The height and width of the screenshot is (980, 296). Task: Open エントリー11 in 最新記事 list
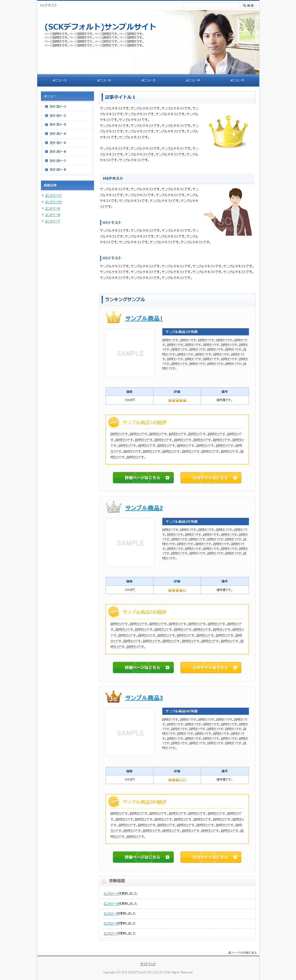point(53,196)
